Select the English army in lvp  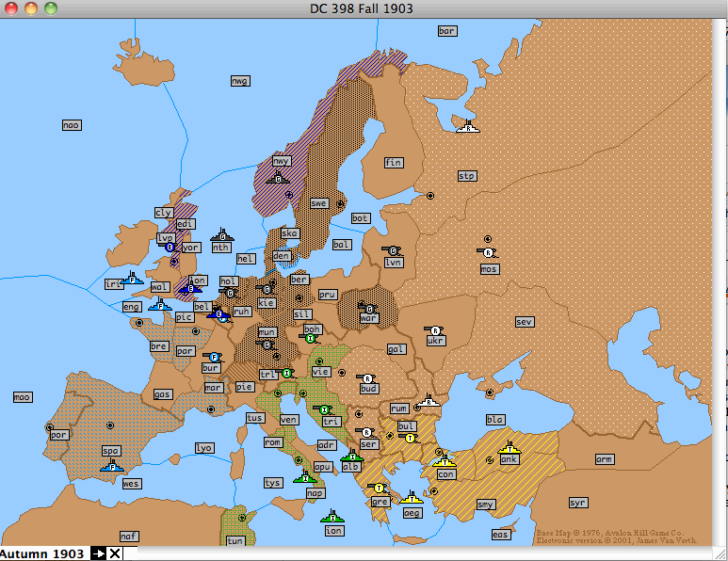tap(170, 247)
